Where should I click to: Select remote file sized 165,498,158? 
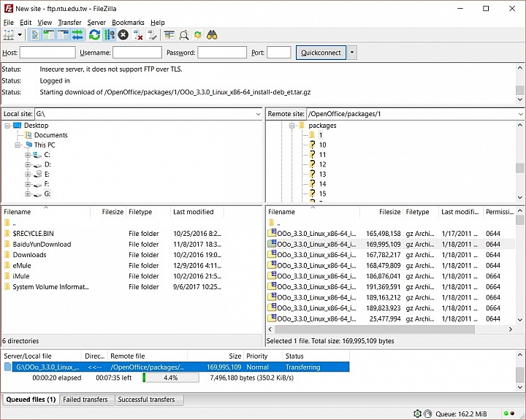click(391, 234)
